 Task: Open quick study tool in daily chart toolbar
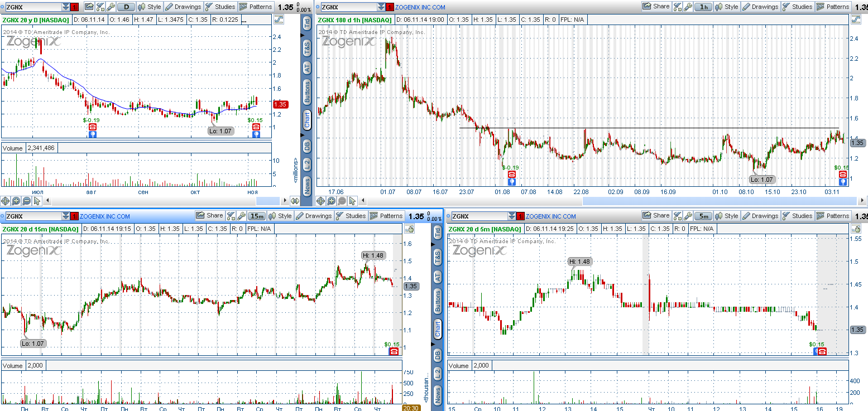pos(100,7)
